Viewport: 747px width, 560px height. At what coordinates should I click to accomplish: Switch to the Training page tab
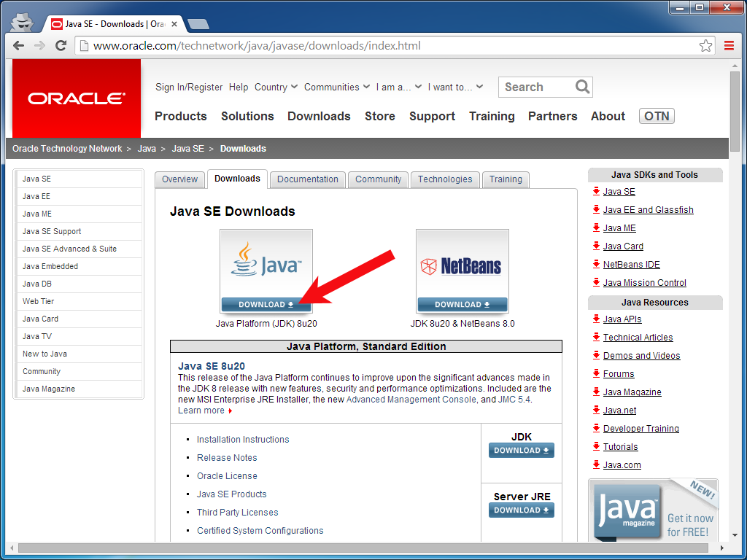click(506, 179)
